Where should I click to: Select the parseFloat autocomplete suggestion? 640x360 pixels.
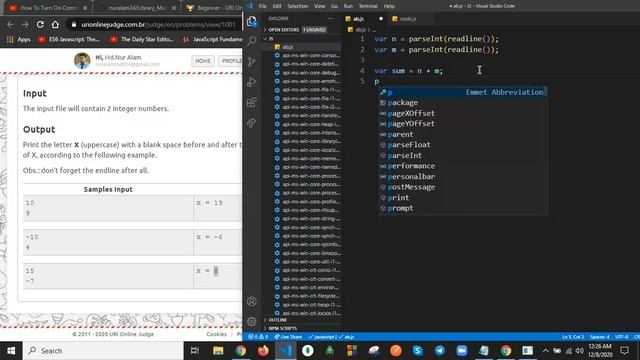point(463,145)
